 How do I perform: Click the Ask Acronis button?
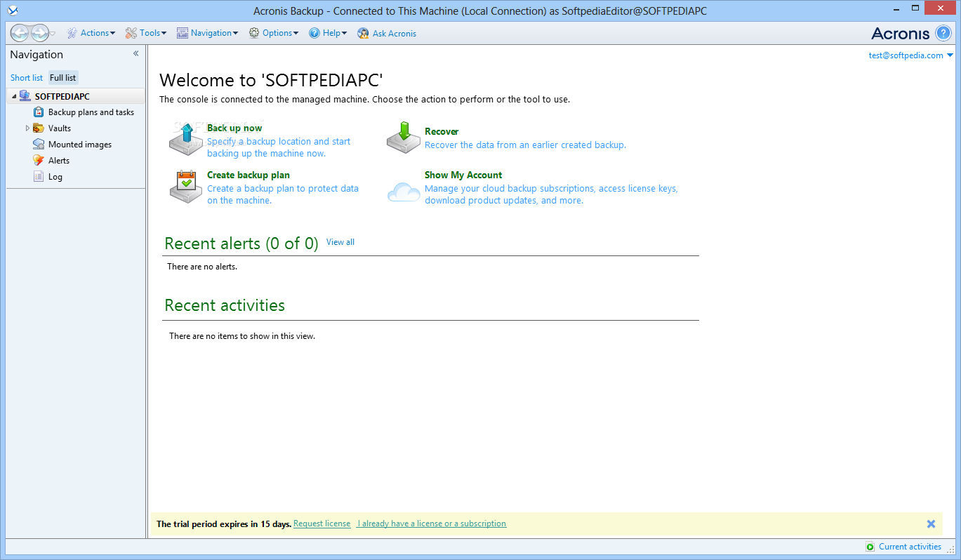pos(387,33)
